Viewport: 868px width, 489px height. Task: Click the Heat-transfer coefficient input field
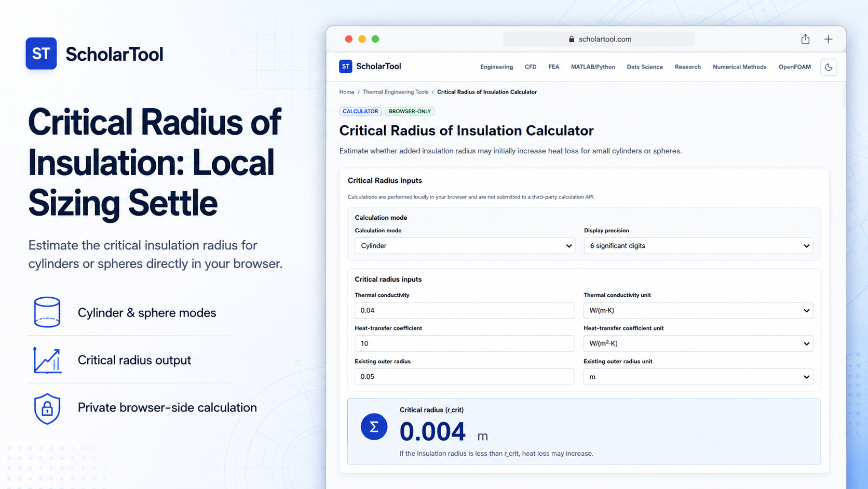464,343
